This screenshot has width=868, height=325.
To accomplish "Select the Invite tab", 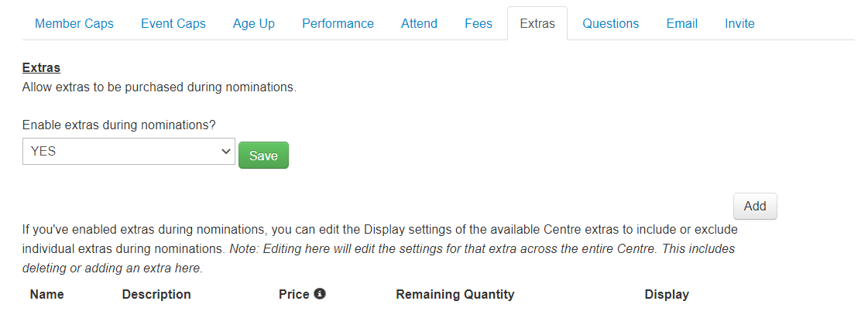I will (739, 23).
